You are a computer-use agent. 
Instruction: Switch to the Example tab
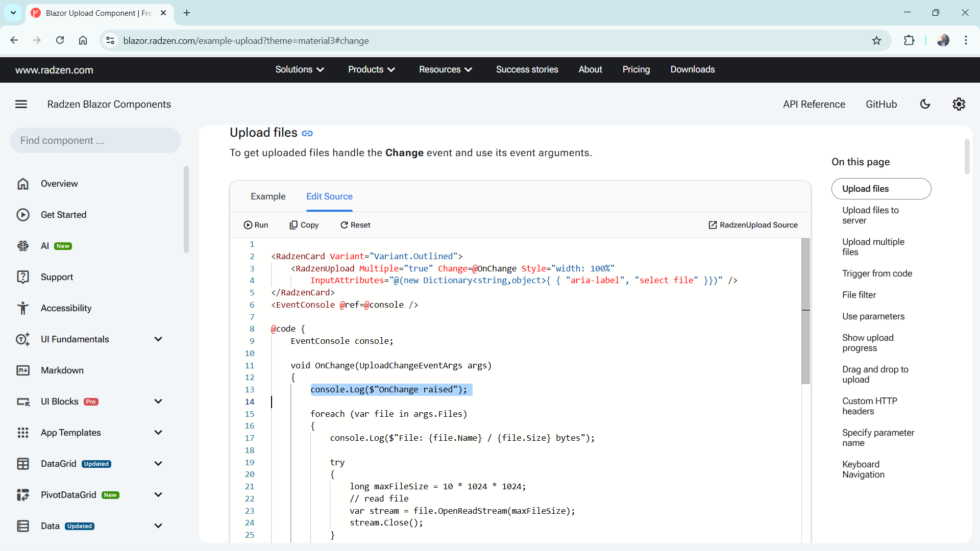click(x=268, y=196)
